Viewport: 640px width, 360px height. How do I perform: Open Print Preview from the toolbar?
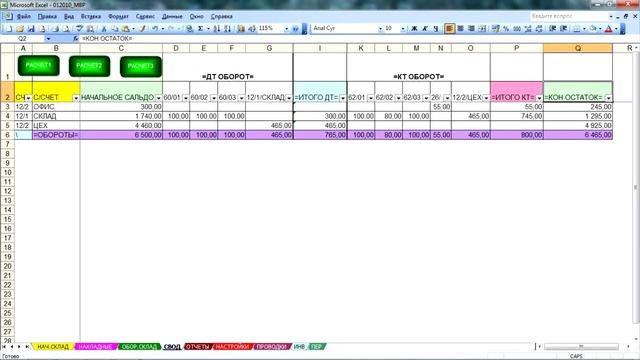pyautogui.click(x=66, y=29)
